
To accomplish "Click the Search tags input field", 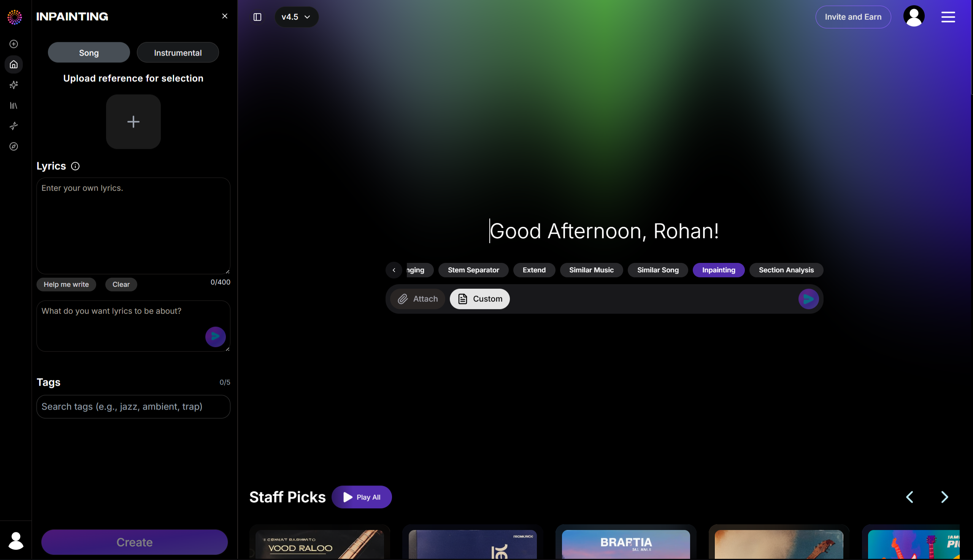I will click(x=133, y=407).
